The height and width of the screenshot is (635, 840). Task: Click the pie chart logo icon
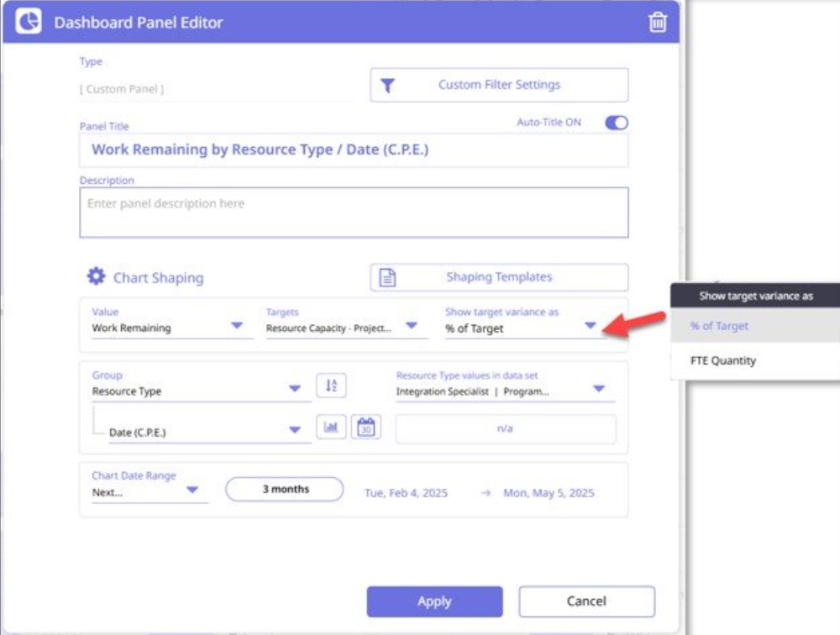(29, 23)
